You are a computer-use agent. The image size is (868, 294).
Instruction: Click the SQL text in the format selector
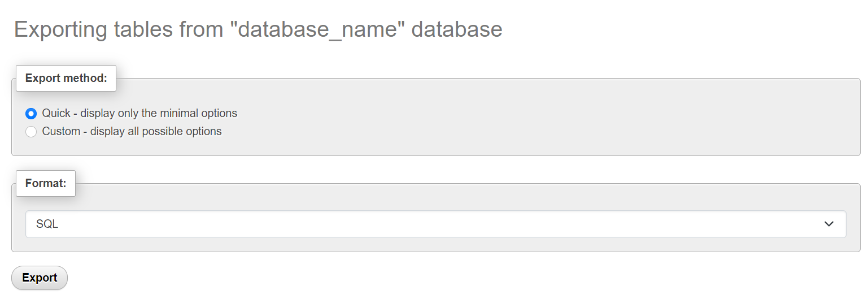(47, 224)
